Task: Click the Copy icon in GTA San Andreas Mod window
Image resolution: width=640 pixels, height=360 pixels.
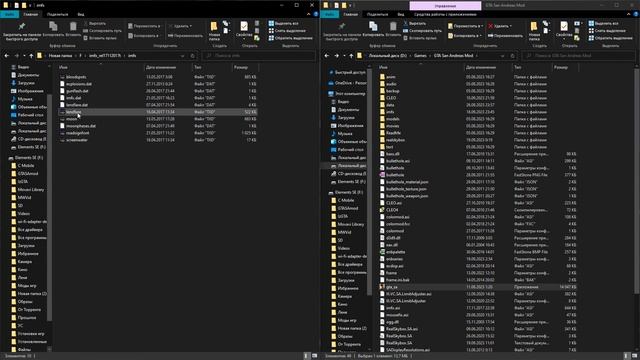Action: (x=373, y=27)
